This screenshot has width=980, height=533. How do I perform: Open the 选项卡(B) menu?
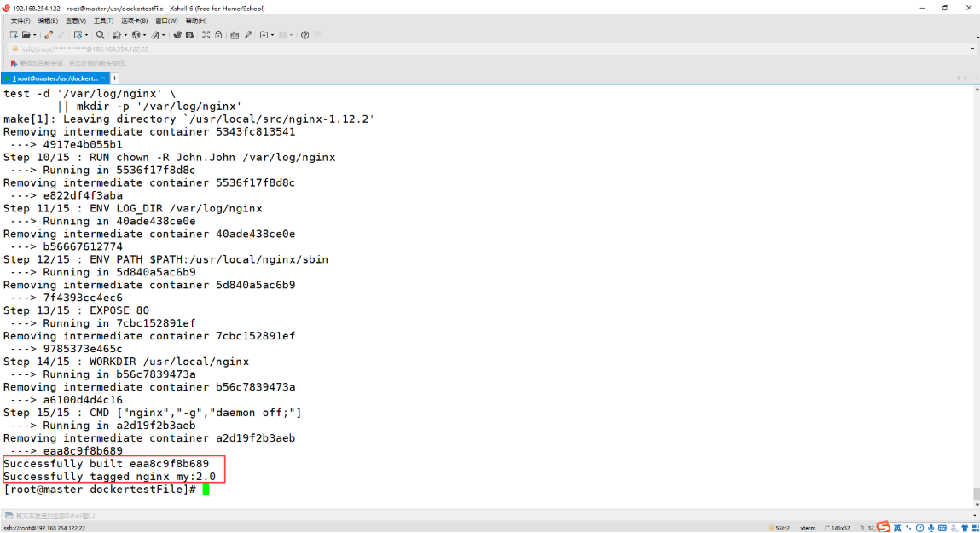[x=134, y=20]
